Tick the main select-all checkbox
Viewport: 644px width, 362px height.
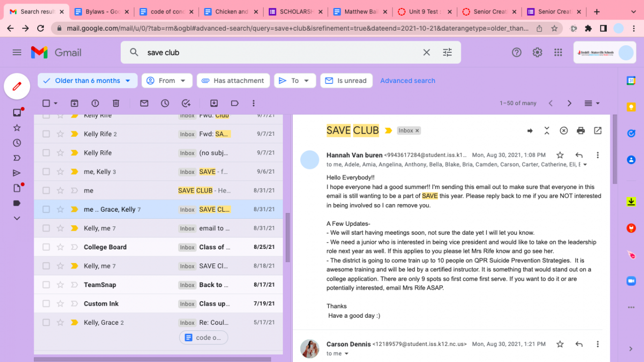point(46,103)
